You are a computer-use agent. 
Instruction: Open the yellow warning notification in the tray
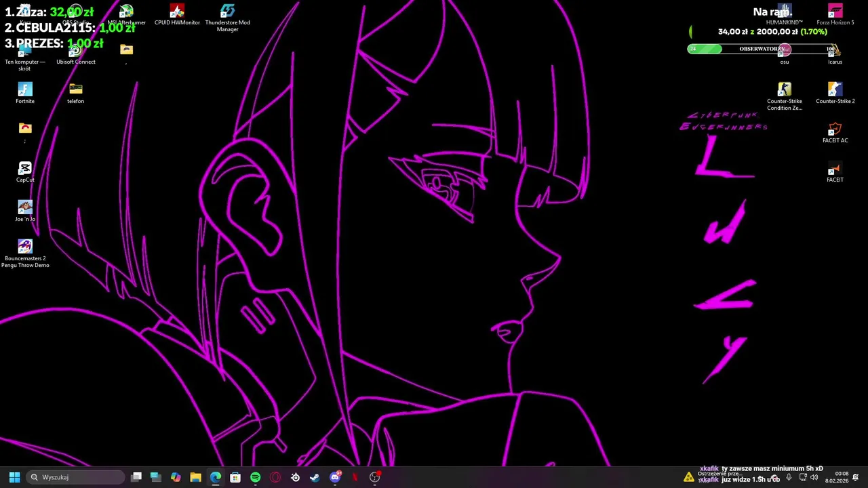click(x=689, y=477)
